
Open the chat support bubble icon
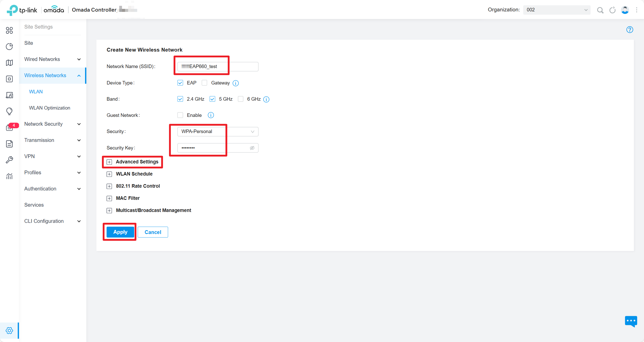631,321
